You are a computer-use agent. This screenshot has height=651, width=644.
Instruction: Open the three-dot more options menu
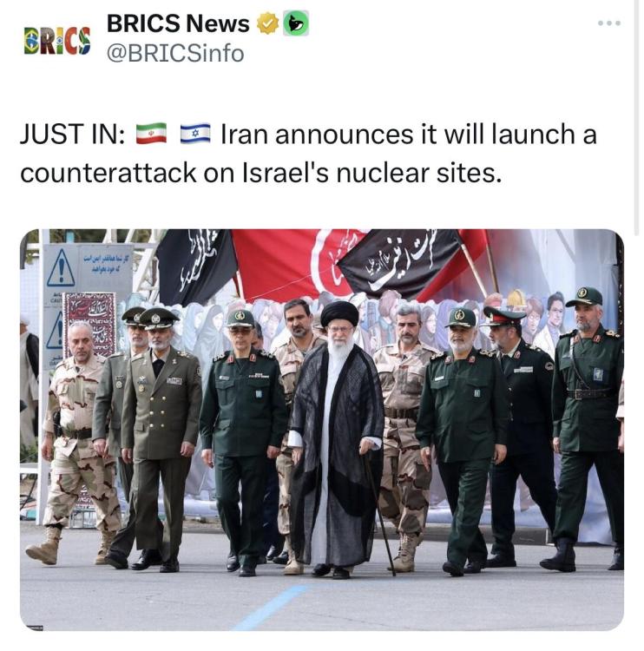[x=609, y=23]
